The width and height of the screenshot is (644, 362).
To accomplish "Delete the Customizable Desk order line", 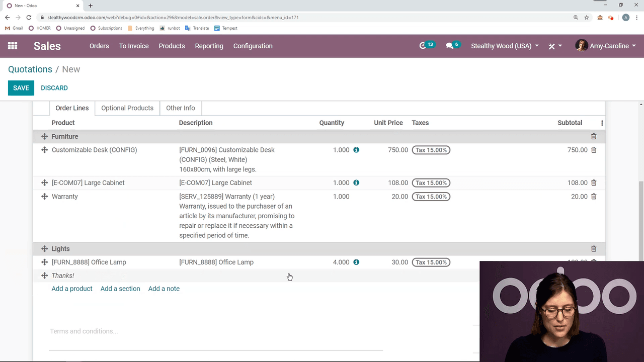I will point(594,150).
